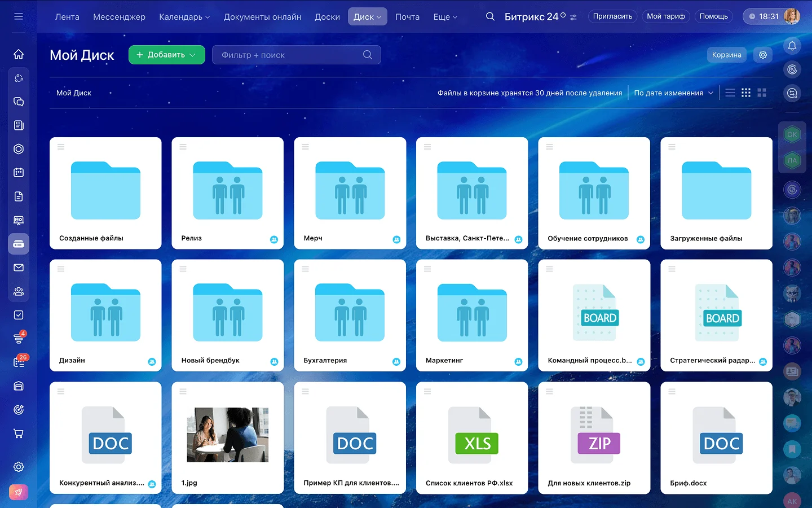
Task: Switch to large tile view icon
Action: click(x=762, y=93)
